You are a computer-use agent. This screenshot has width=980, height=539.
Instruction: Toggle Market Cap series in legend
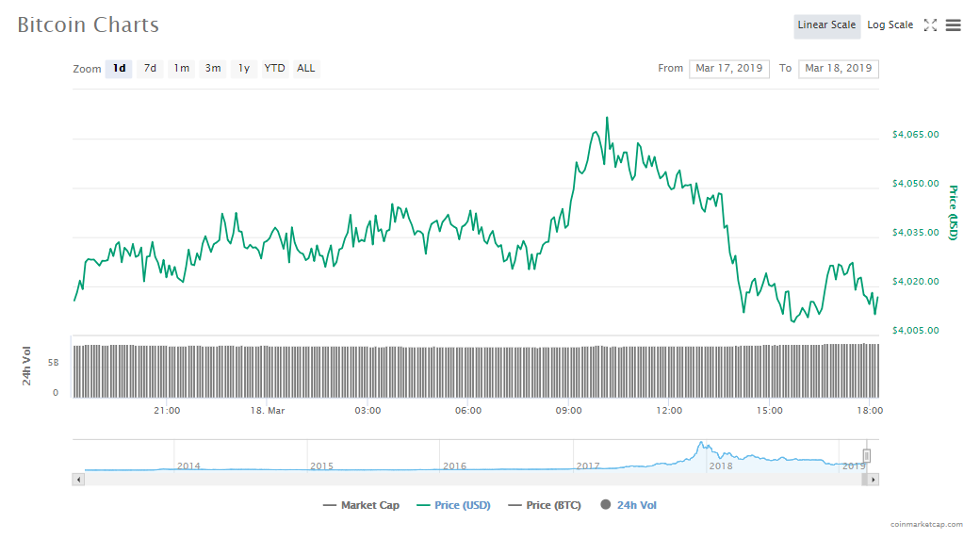click(361, 505)
